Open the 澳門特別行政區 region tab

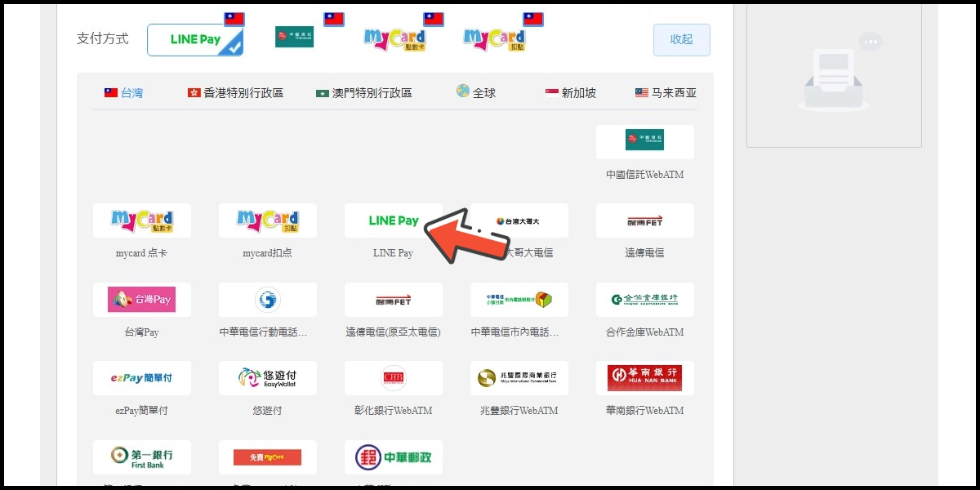click(364, 93)
